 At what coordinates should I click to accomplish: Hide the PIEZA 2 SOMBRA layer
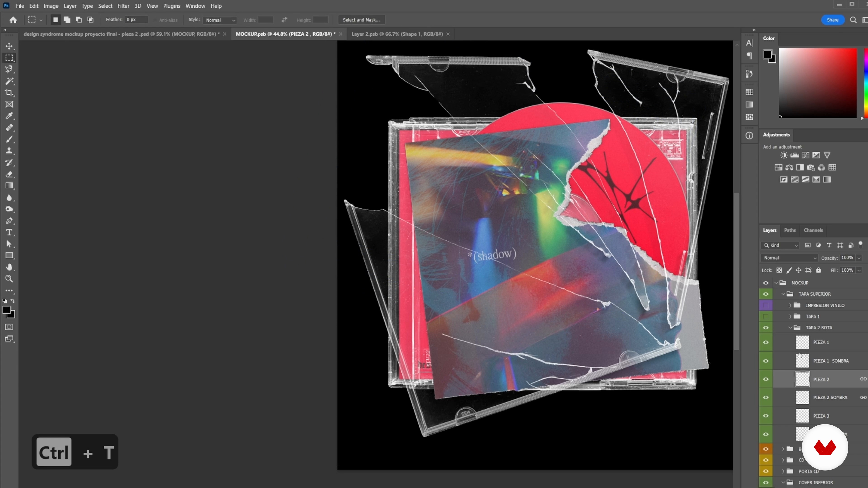tap(766, 397)
